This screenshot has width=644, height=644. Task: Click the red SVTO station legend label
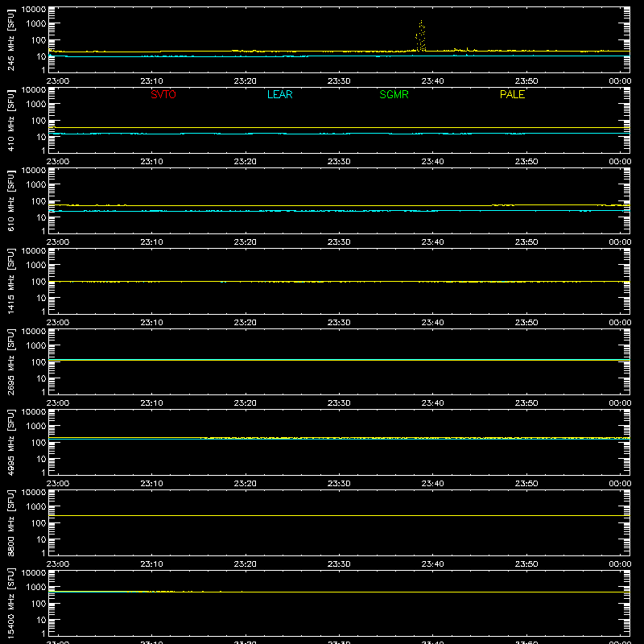[163, 94]
